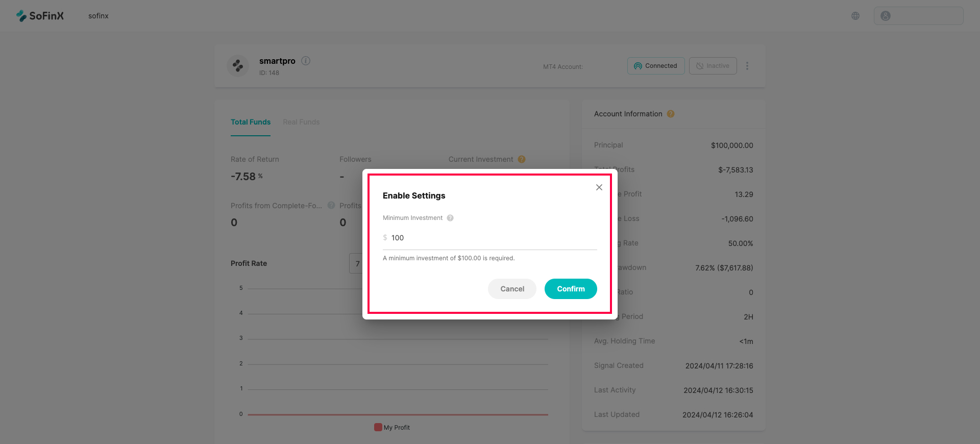Click the Minimum Investment help icon
Image resolution: width=980 pixels, height=444 pixels.
click(450, 218)
